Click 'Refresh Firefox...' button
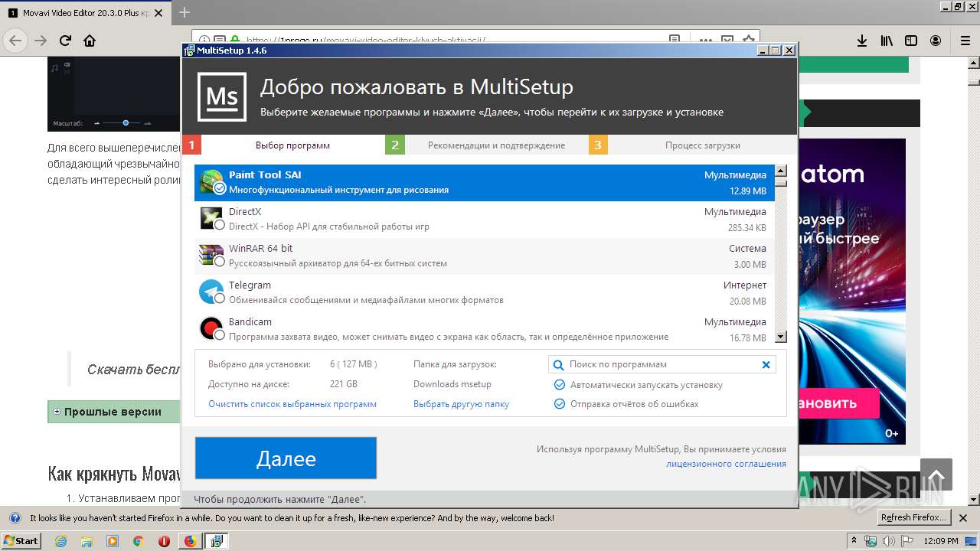 (913, 518)
